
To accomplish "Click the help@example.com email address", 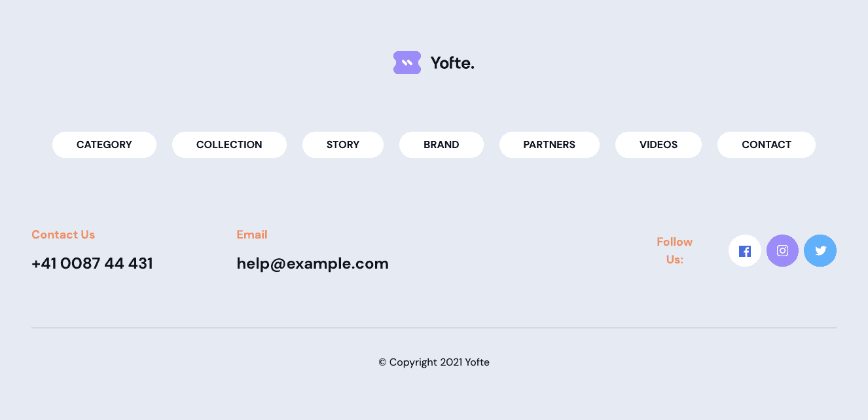I will (x=312, y=263).
